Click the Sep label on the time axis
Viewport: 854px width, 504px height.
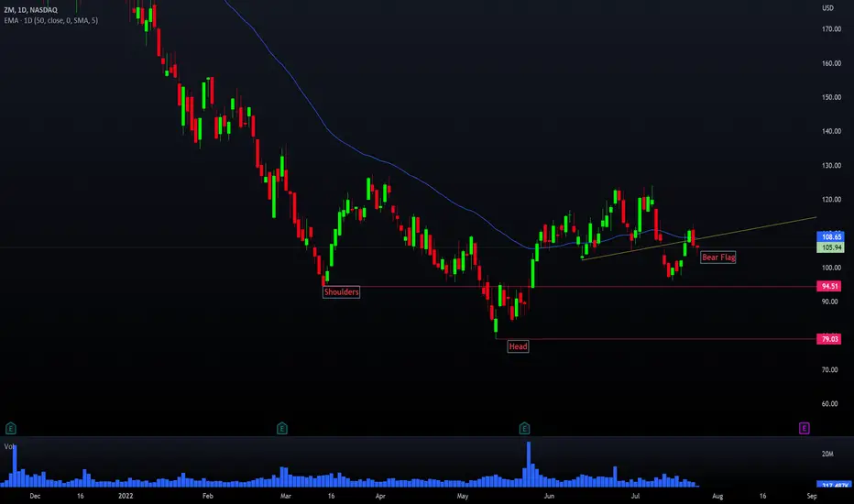tap(812, 496)
